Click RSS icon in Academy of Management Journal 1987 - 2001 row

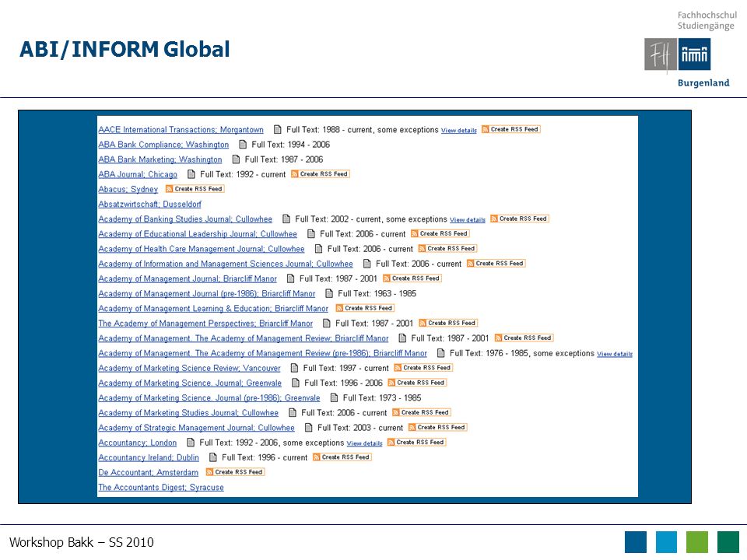point(387,278)
